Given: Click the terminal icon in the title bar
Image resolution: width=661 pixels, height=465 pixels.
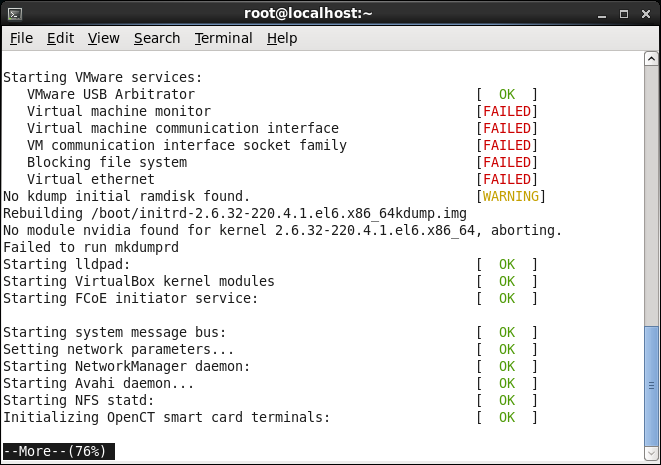Looking at the screenshot, I should pyautogui.click(x=15, y=13).
